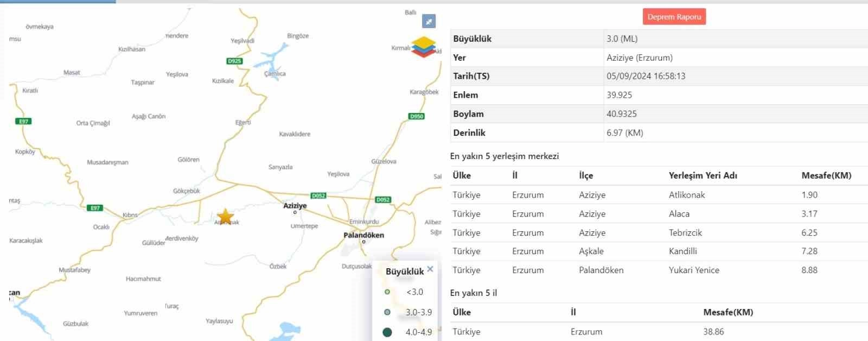Click the 4.0-4.9 dark legend circle
This screenshot has width=868, height=341.
[x=387, y=332]
